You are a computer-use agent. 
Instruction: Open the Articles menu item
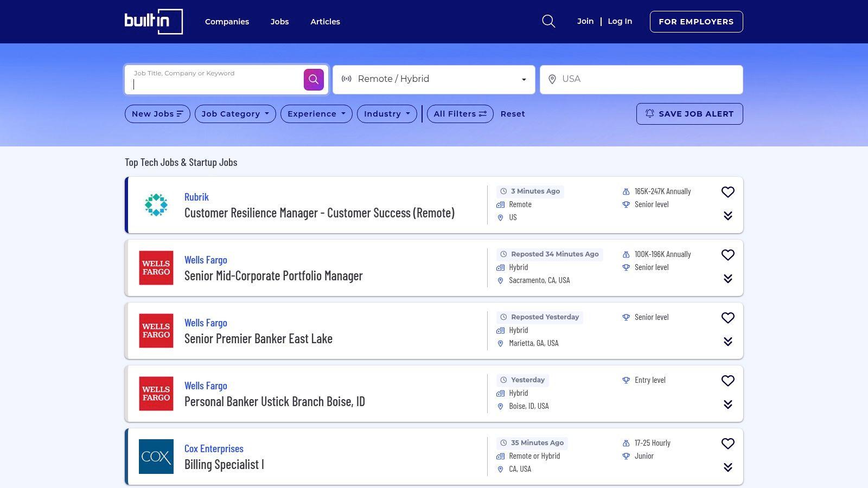(325, 22)
